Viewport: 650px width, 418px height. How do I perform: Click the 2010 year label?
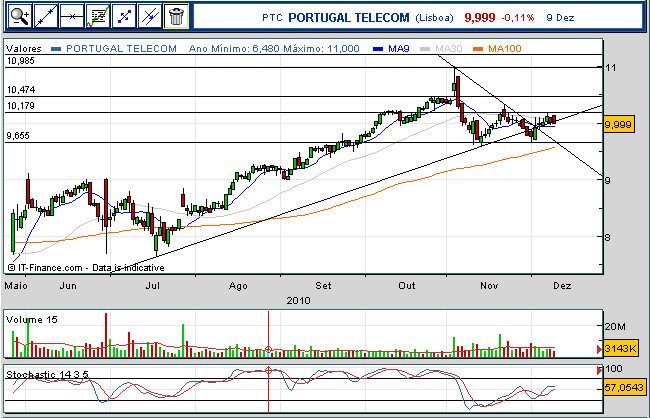coord(298,300)
